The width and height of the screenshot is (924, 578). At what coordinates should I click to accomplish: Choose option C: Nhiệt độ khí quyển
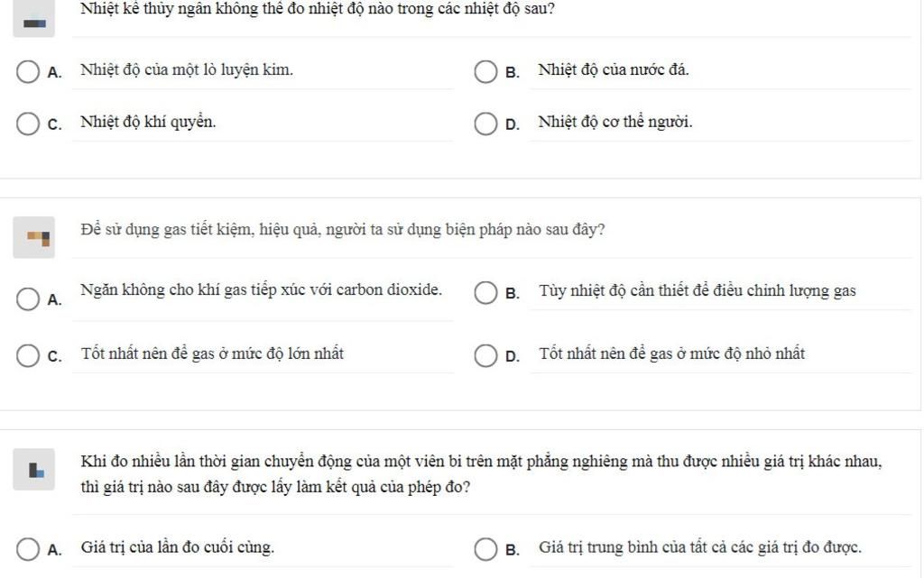(28, 124)
